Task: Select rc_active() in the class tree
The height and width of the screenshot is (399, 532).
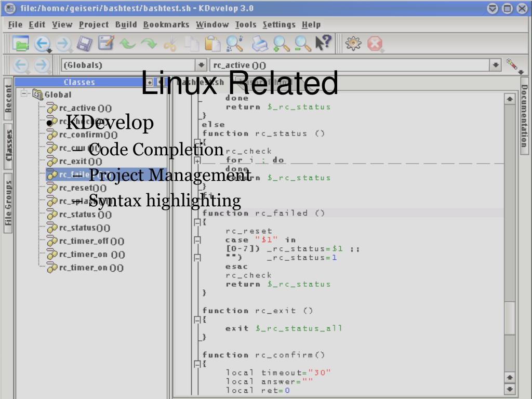Action: click(85, 108)
